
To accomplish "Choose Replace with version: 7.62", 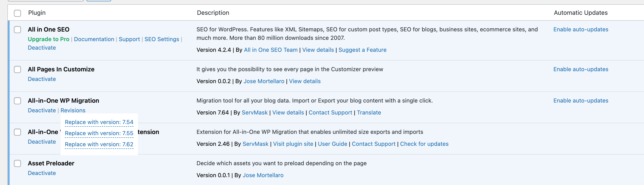I will (x=99, y=144).
